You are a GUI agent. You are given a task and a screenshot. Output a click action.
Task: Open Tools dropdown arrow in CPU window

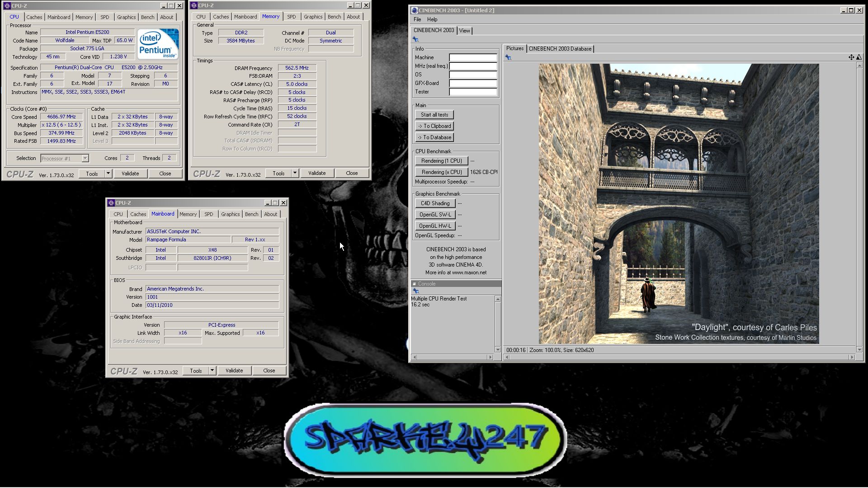108,174
